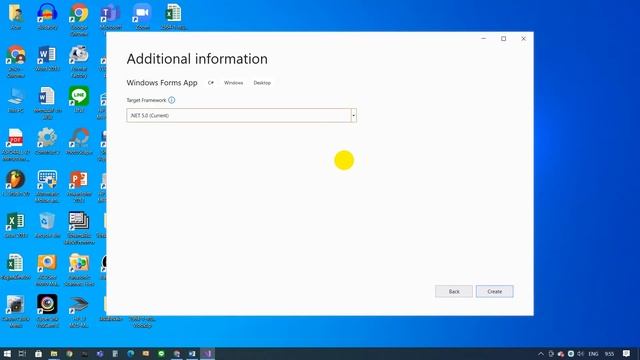The width and height of the screenshot is (640, 360).
Task: Click the taskbar clock
Action: point(609,354)
